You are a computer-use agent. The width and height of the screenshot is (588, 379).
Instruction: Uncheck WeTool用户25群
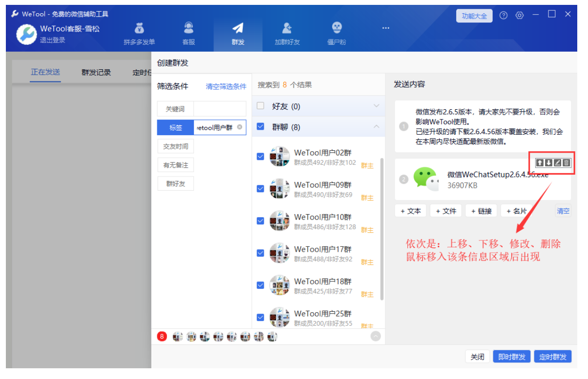pos(260,318)
